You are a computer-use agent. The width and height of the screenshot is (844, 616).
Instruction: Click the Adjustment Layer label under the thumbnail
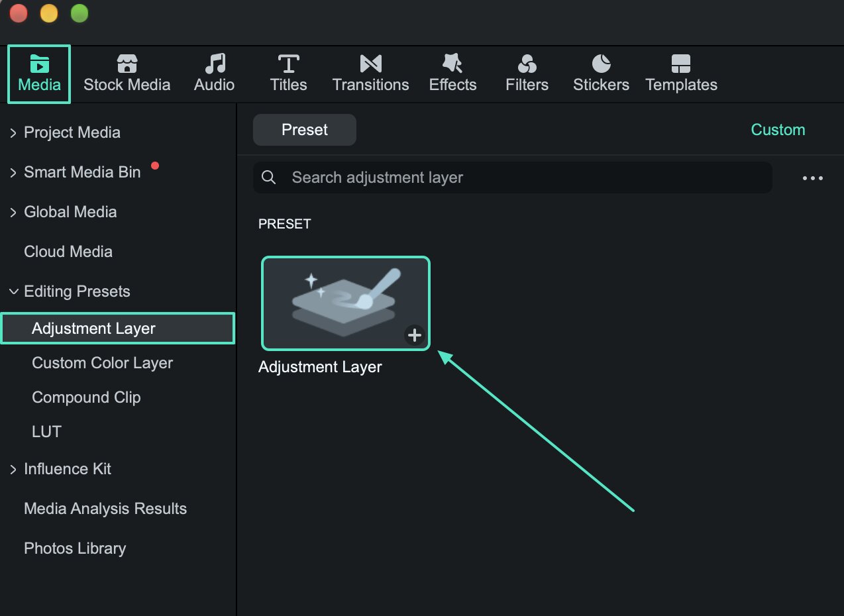pos(320,367)
